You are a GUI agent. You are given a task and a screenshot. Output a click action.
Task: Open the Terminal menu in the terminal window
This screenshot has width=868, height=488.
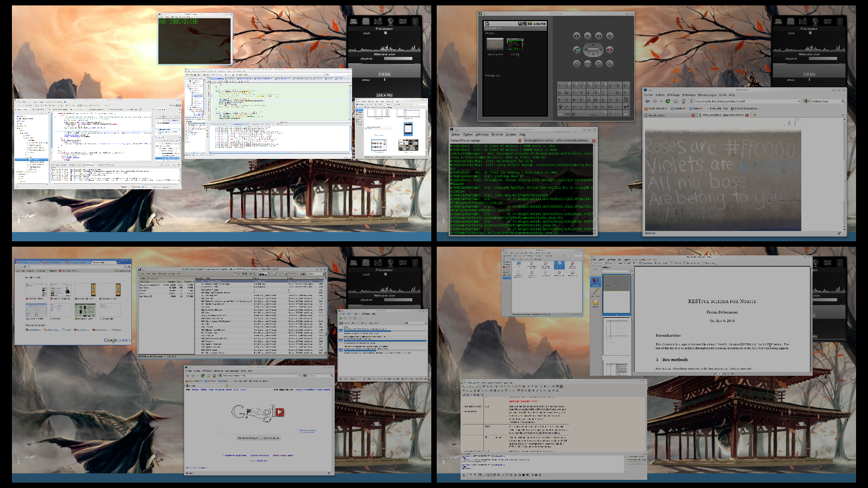pyautogui.click(x=497, y=134)
